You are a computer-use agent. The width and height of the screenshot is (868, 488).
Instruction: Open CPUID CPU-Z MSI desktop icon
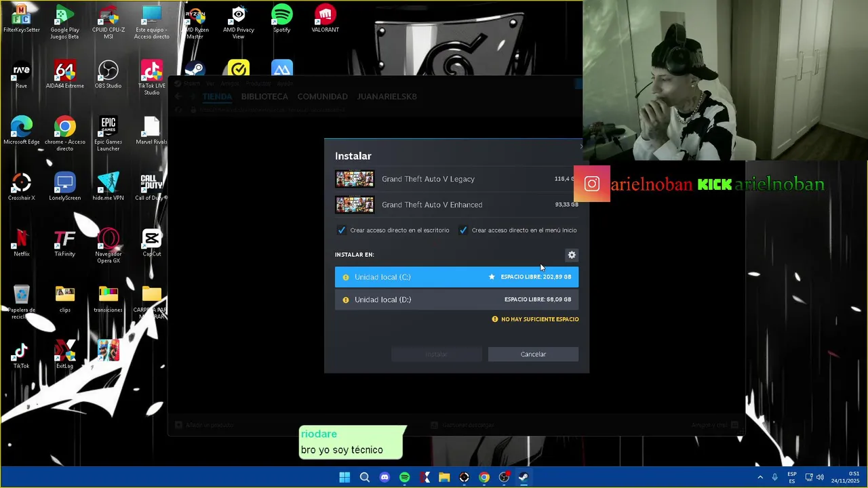[x=108, y=22]
